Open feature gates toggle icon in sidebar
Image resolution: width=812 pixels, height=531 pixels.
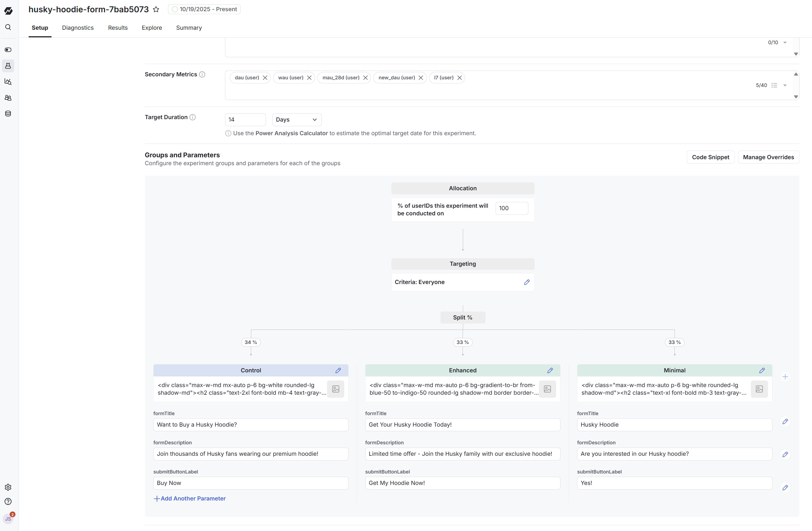(x=8, y=50)
